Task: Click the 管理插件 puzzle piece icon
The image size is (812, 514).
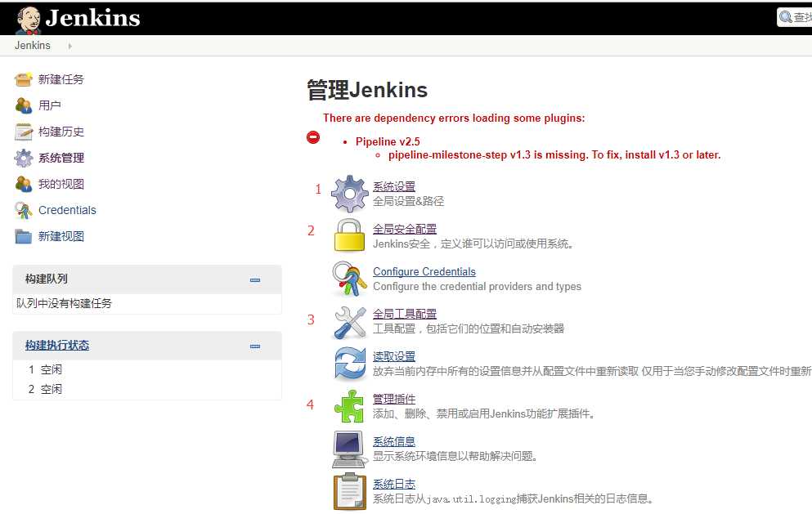Action: point(349,407)
